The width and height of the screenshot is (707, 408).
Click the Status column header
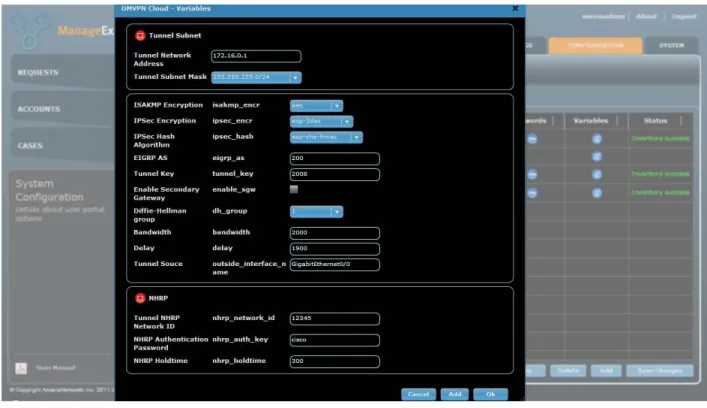pos(655,121)
